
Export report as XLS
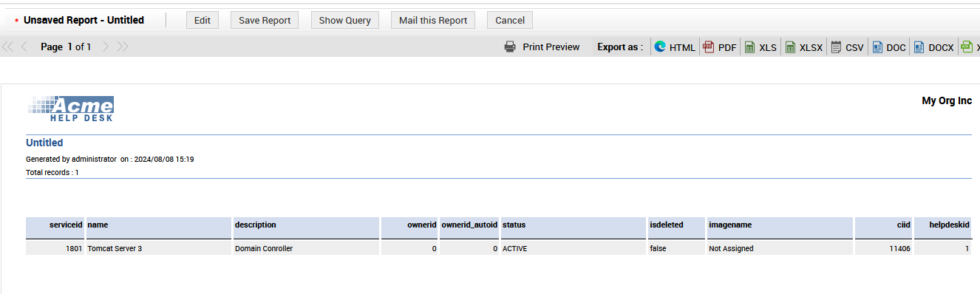coord(760,47)
